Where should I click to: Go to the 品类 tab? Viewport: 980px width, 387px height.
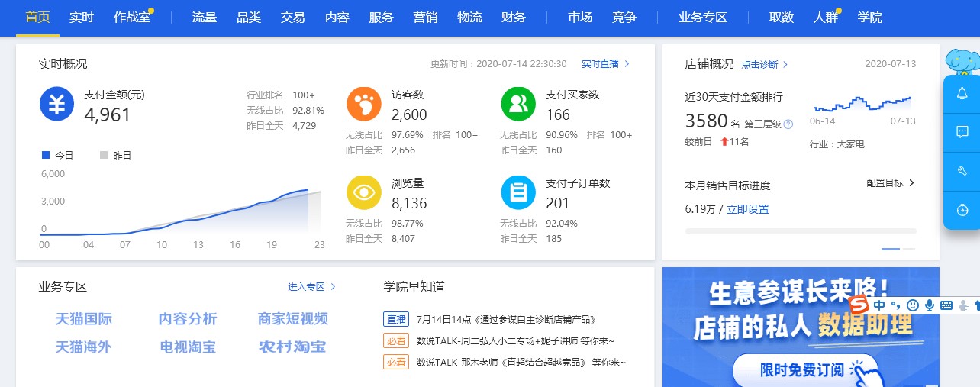tap(249, 17)
